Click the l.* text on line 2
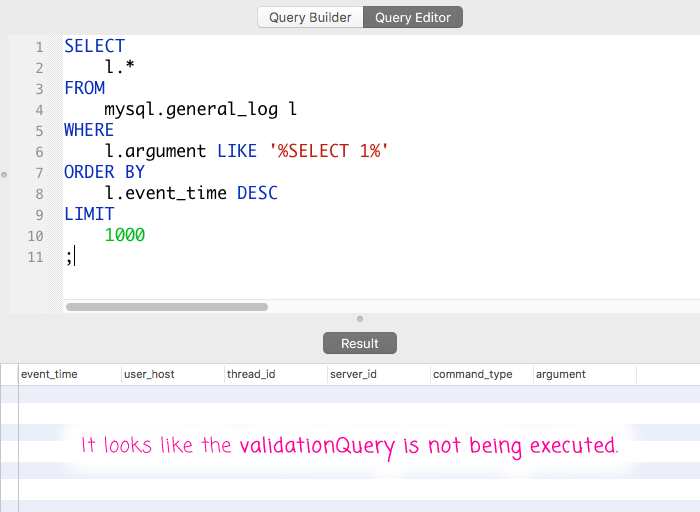This screenshot has height=512, width=700. coord(119,67)
